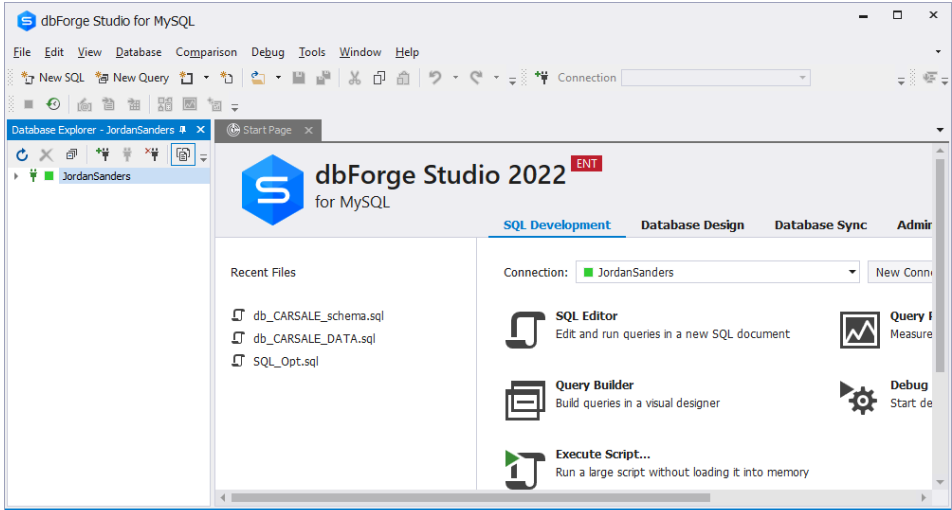Click the Paste clipboard icon
The width and height of the screenshot is (952, 510).
pos(404,78)
